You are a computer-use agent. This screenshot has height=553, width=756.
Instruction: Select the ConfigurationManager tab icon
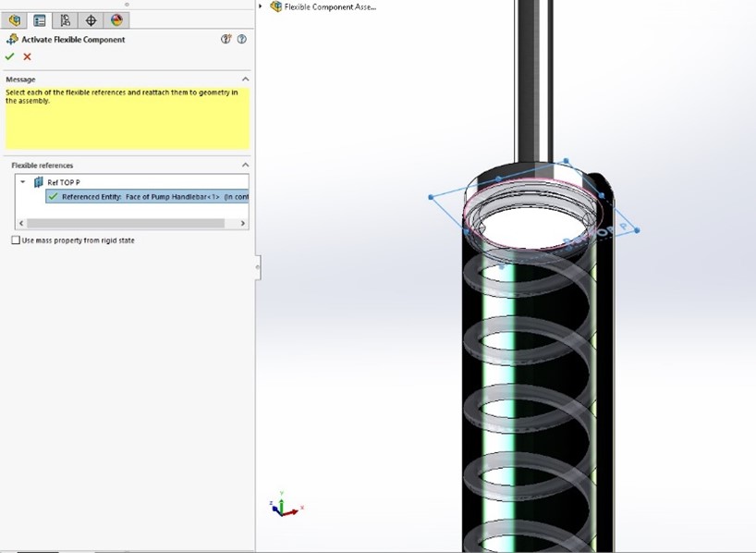66,18
